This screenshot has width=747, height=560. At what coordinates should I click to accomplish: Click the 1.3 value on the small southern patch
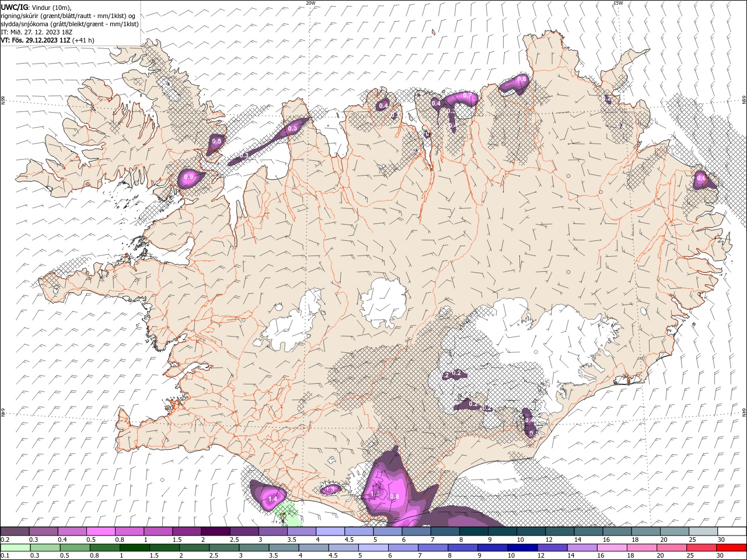pyautogui.click(x=331, y=490)
